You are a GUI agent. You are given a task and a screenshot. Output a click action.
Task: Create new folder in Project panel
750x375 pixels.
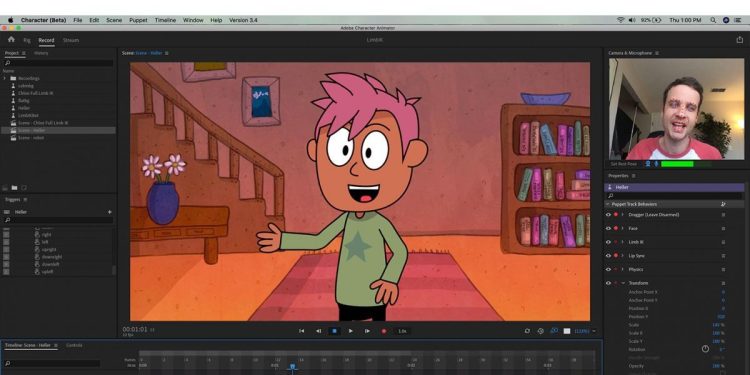pos(14,188)
